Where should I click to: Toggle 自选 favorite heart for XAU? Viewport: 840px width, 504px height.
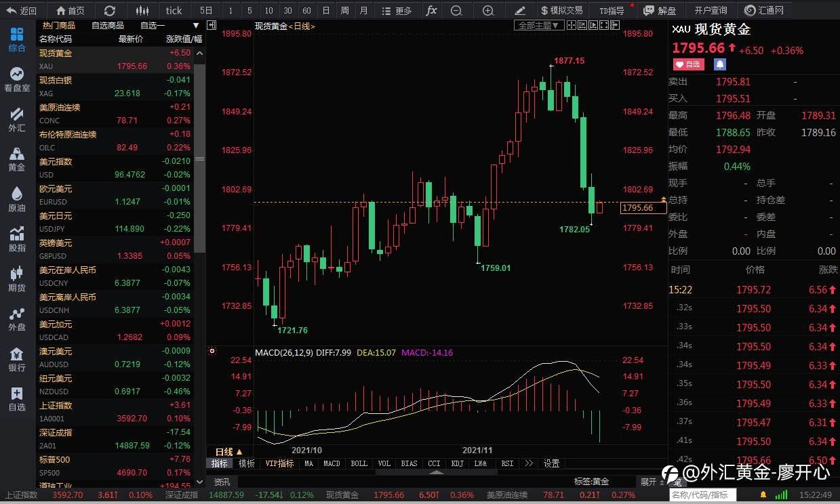tap(688, 64)
